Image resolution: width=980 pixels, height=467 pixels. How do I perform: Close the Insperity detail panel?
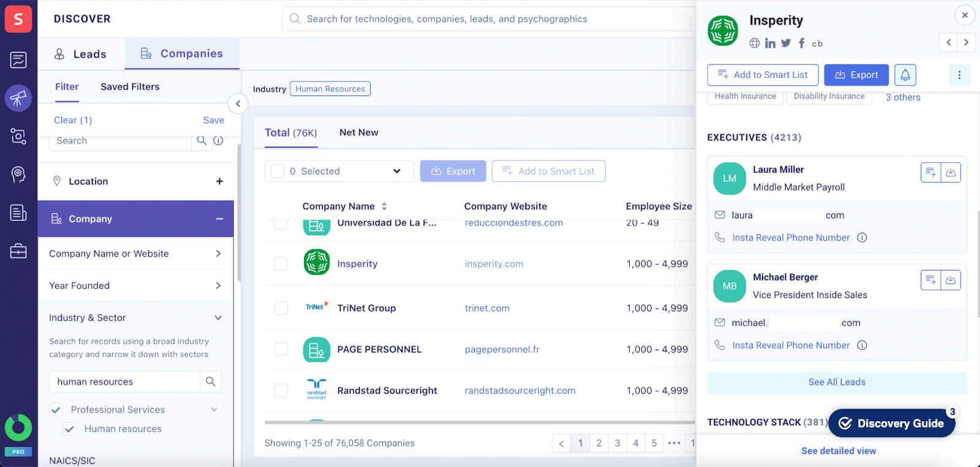(965, 15)
